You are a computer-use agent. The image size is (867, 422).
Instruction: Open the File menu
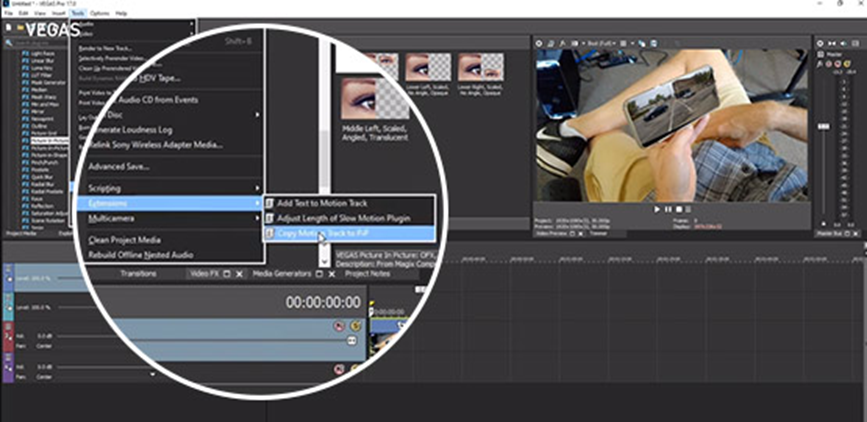click(x=8, y=12)
